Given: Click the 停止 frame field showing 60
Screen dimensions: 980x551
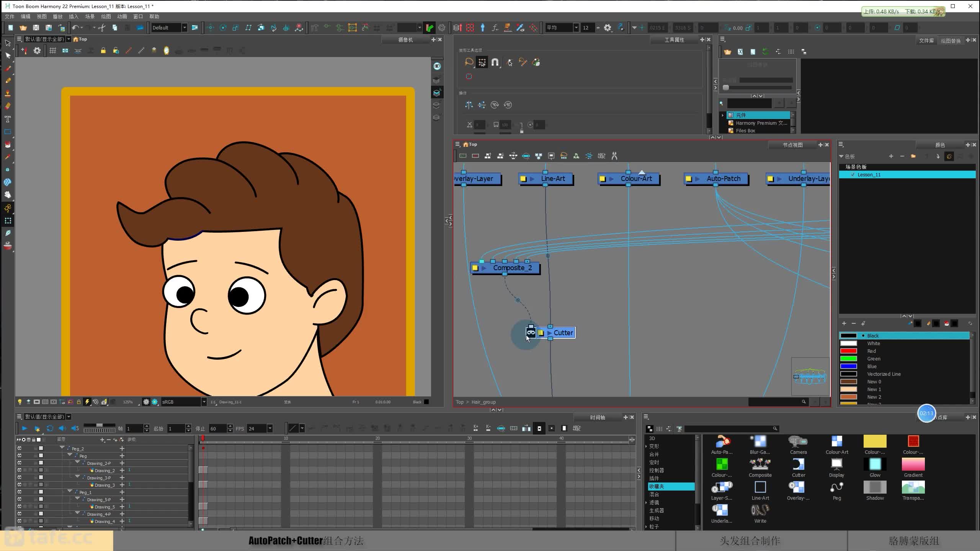Looking at the screenshot, I should coord(218,429).
